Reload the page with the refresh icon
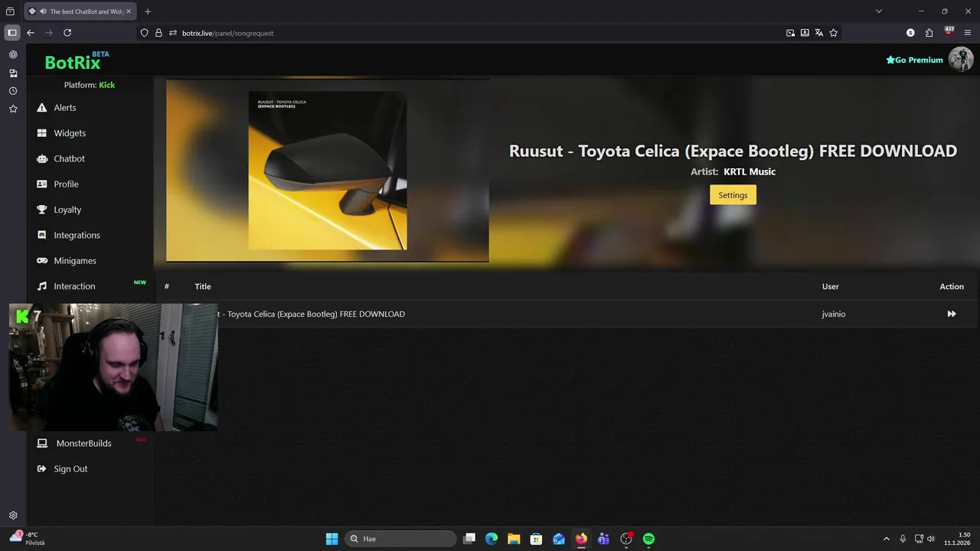Viewport: 980px width, 551px height. pos(67,33)
